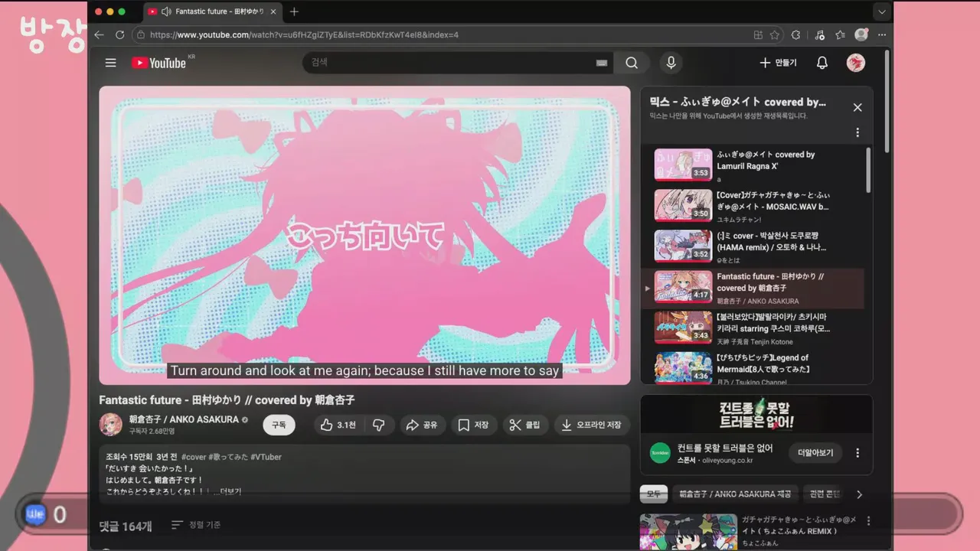
Task: Click the install app icon in address bar
Action: tap(758, 34)
